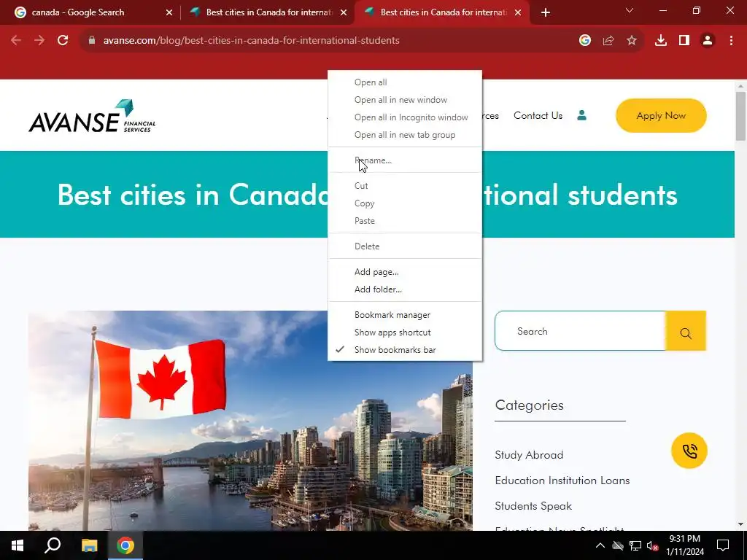Viewport: 747px width, 560px height.
Task: Open the Contact Us link
Action: tap(538, 116)
